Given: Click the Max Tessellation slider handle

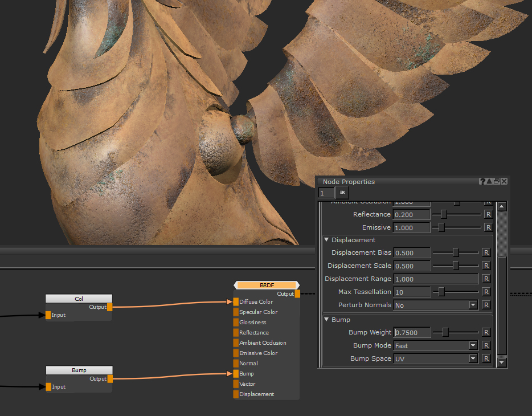Looking at the screenshot, I should [441, 292].
